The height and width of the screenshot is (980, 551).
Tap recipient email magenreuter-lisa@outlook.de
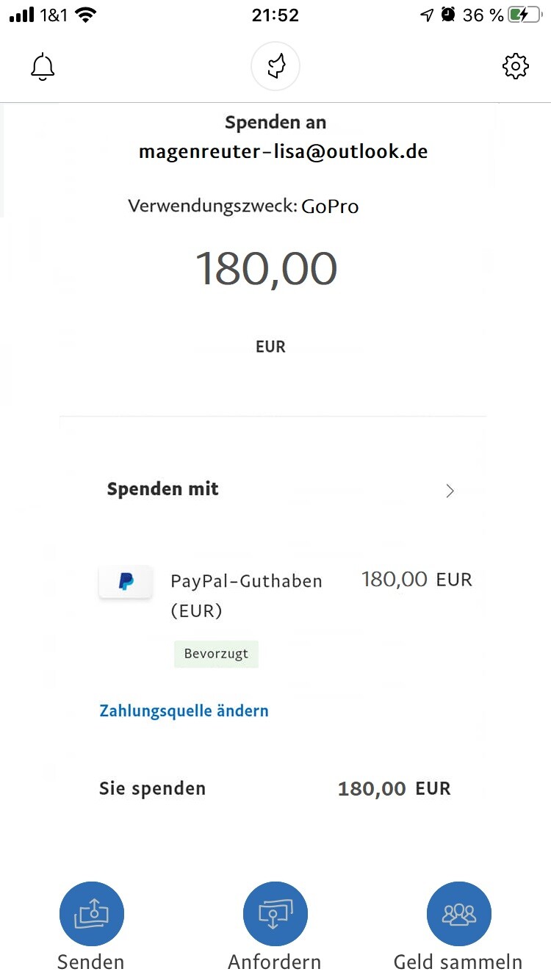pos(284,151)
